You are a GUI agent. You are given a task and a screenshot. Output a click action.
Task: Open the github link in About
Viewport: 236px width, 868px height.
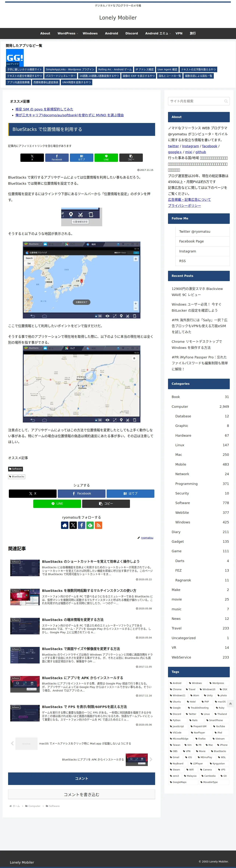(x=201, y=152)
